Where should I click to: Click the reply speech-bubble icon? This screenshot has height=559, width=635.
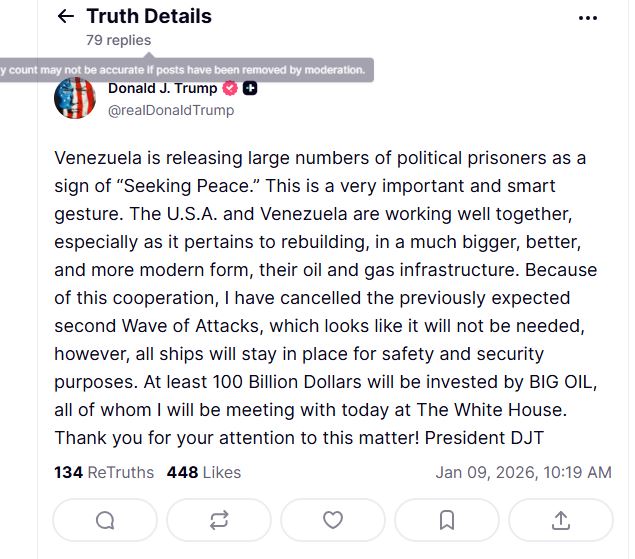[x=105, y=519]
